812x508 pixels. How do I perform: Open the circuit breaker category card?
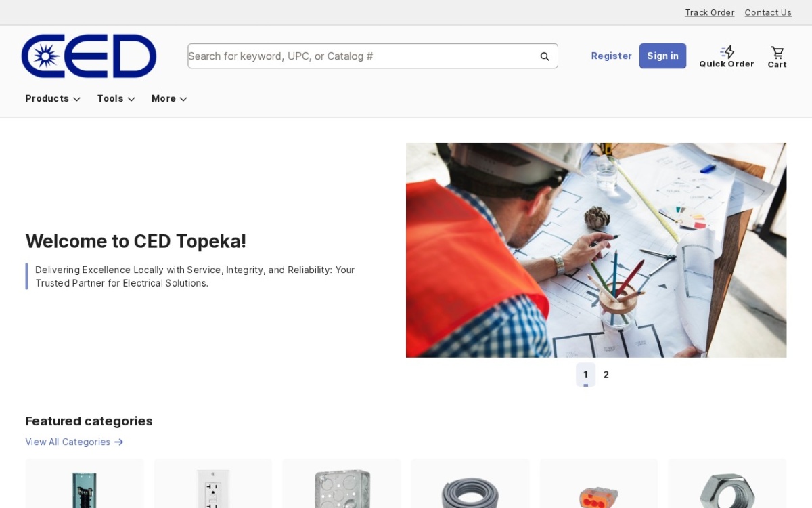click(85, 484)
